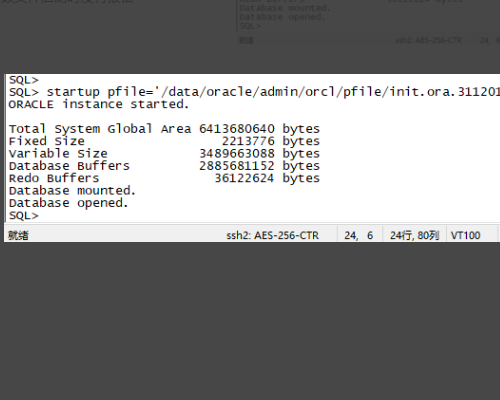Click dark overlay below the enlarged image
500x400 pixels.
(250, 320)
